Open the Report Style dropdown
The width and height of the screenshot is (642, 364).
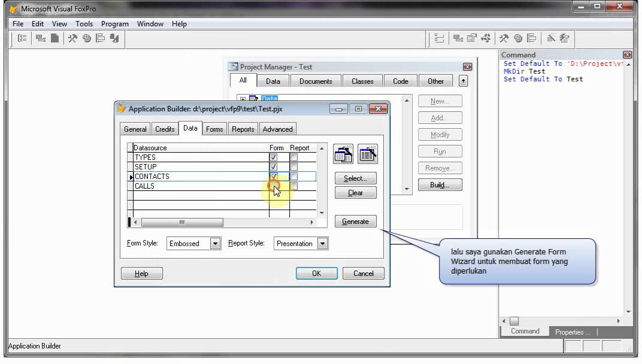tap(323, 244)
